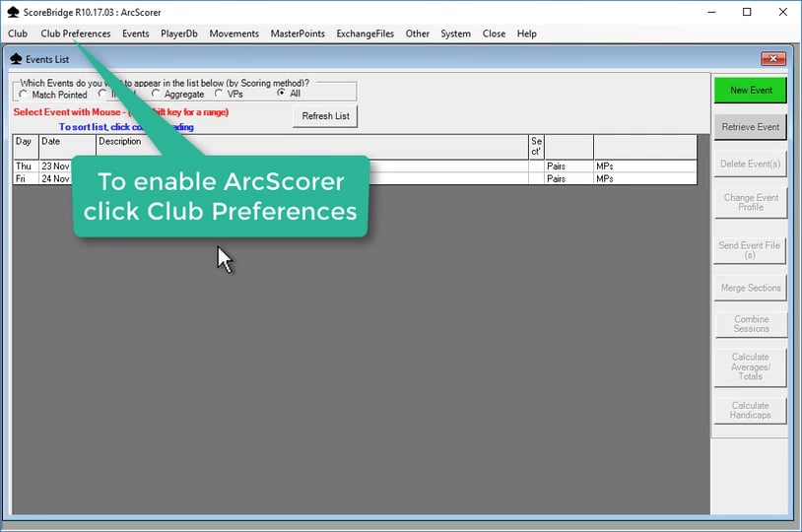Viewport: 802px width, 532px height.
Task: Select the Fri 24 Nov event row
Action: tap(355, 178)
